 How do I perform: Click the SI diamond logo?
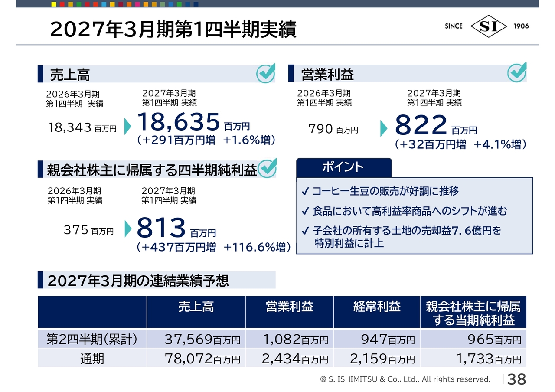coord(488,26)
